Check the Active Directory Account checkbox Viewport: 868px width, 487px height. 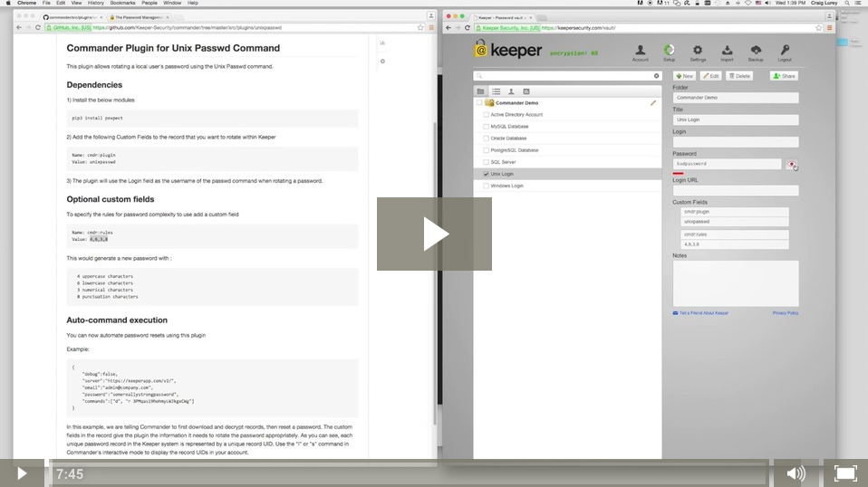[486, 114]
